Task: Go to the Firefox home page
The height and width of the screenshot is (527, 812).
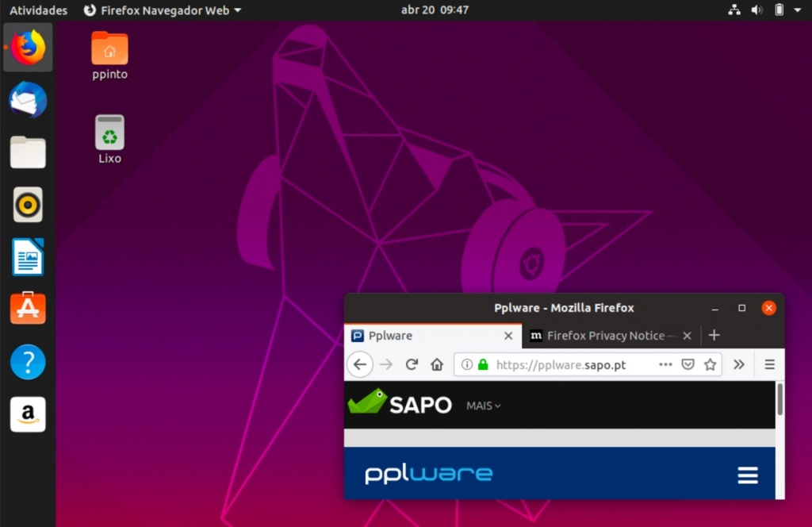Action: (437, 365)
